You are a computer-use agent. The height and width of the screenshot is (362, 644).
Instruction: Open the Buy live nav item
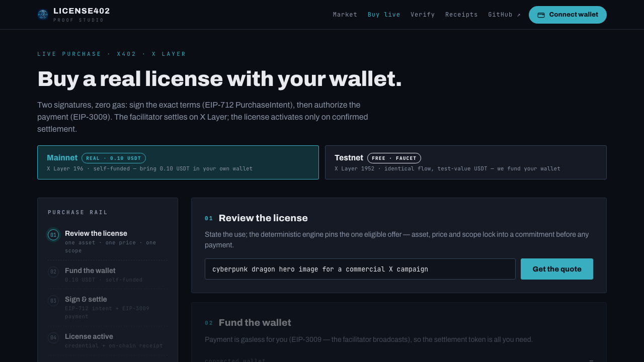point(384,15)
